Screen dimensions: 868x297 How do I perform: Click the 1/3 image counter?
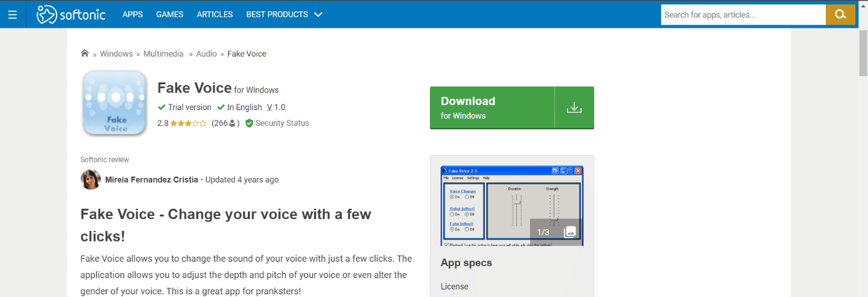543,232
